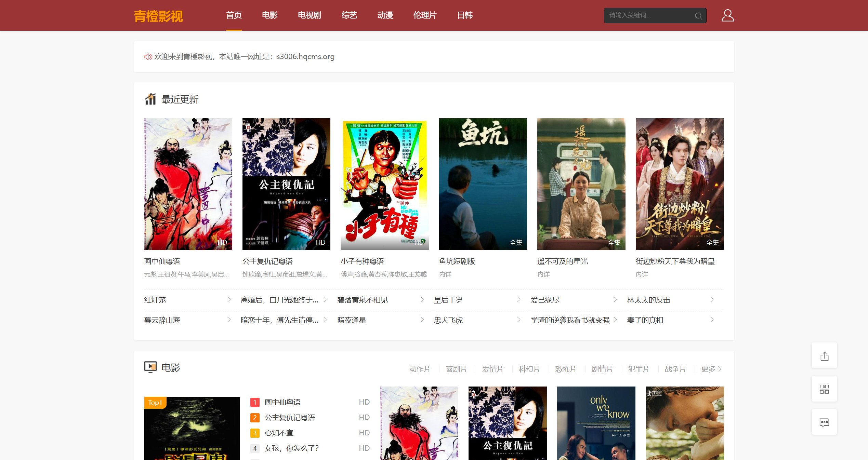This screenshot has width=868, height=460.
Task: Select the 喜剧片 category link
Action: pos(456,369)
